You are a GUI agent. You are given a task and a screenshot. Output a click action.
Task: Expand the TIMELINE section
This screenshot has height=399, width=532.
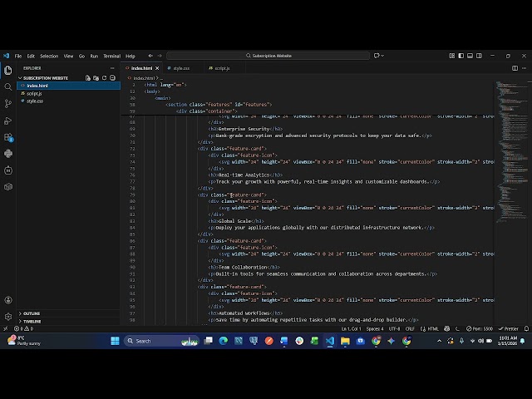32,322
